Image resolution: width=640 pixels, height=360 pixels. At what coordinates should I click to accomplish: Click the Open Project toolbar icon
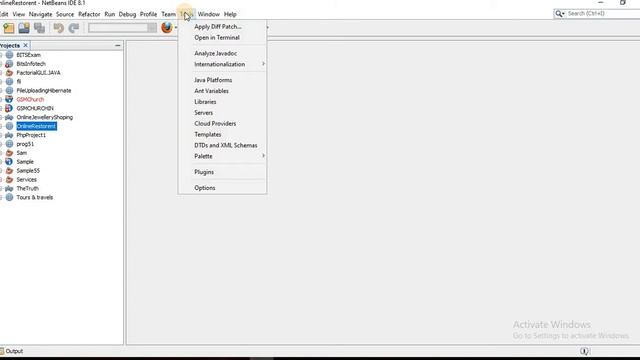(24, 28)
